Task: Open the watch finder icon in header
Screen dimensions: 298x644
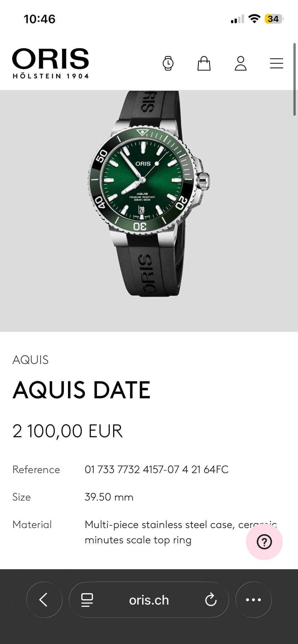Action: tap(168, 63)
